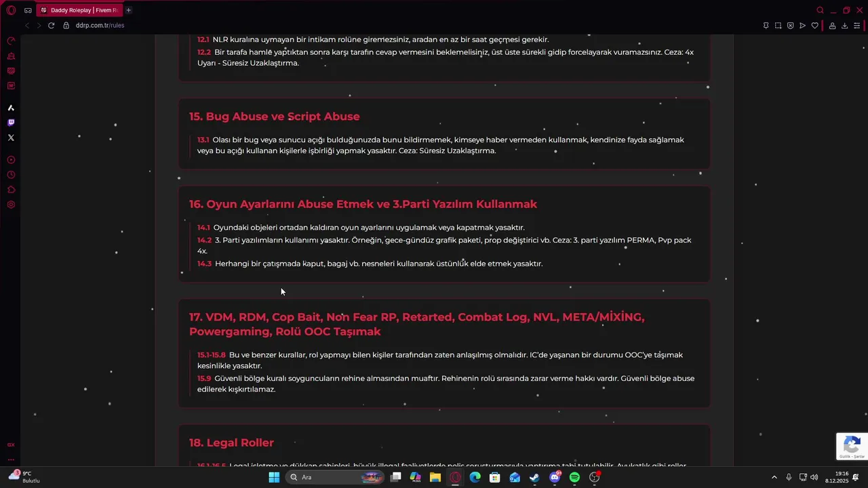Open Downloads icon in toolbar
Viewport: 868px width, 488px height.
point(844,26)
